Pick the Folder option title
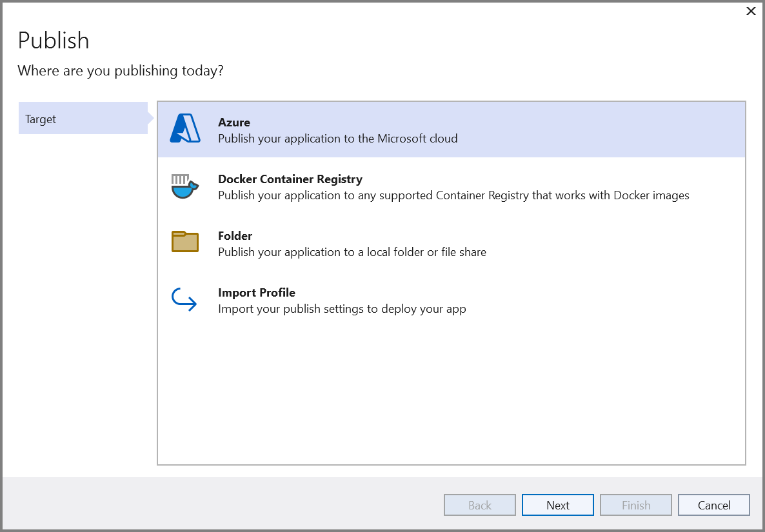765x532 pixels. 235,236
